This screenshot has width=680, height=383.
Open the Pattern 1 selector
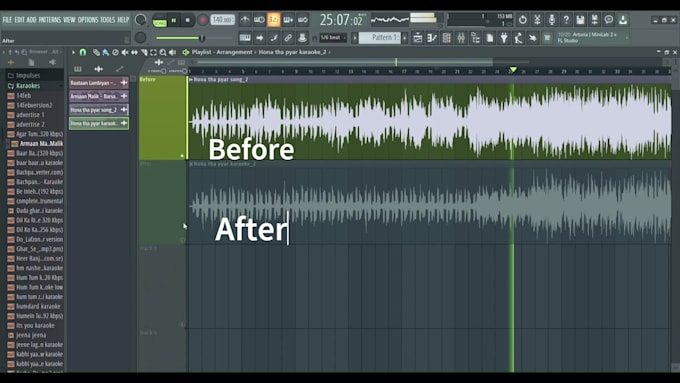click(x=380, y=38)
